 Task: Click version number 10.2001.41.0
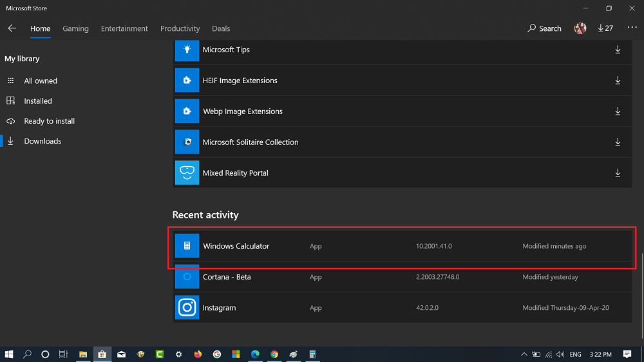click(x=433, y=246)
